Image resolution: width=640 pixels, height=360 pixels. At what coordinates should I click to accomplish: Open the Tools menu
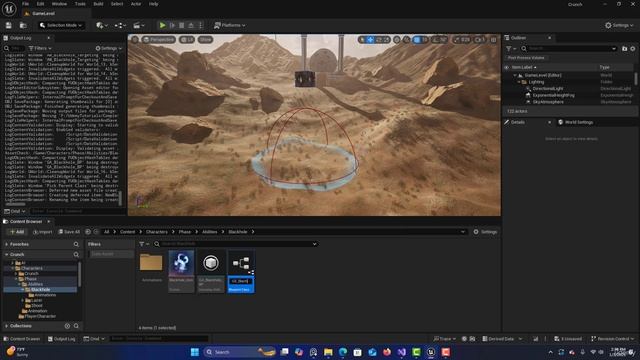coord(80,4)
